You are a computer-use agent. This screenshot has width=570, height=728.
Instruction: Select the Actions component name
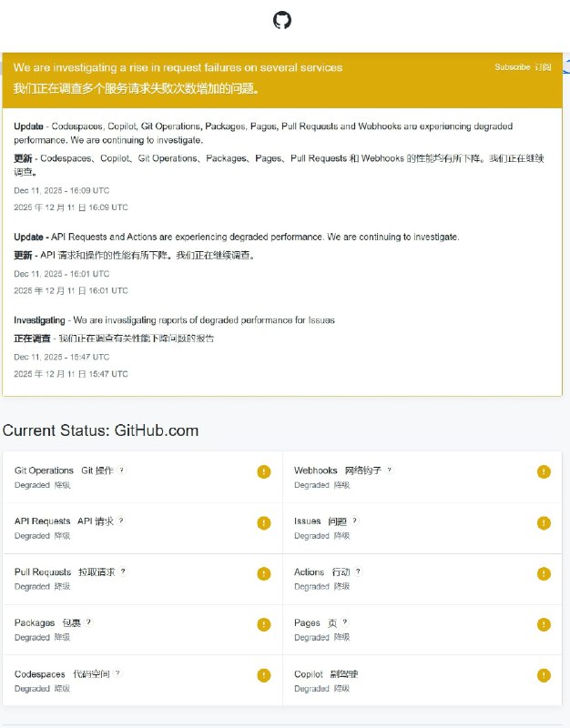(x=309, y=572)
